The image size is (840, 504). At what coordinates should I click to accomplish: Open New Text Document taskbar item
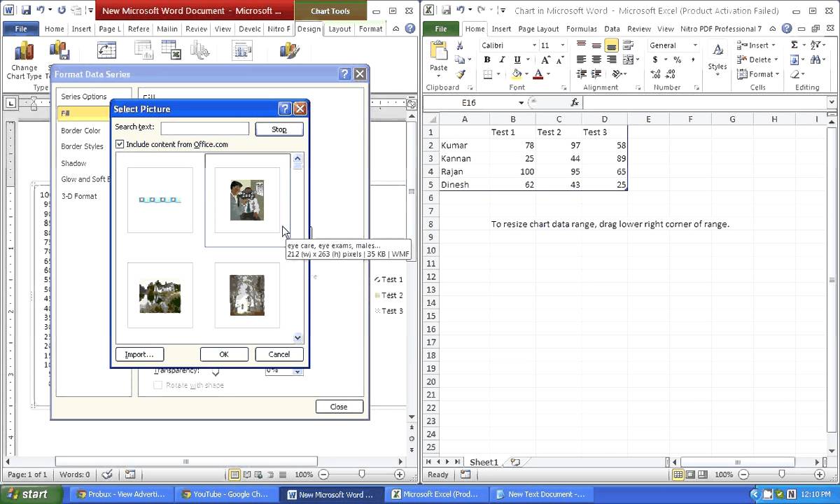540,494
